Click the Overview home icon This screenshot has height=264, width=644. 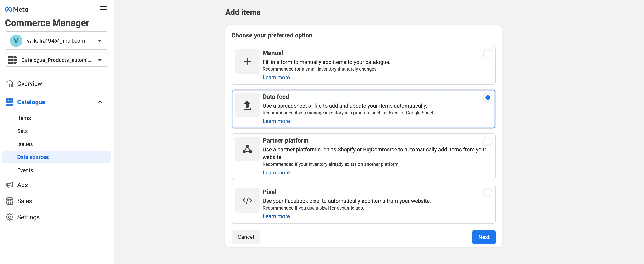coord(9,83)
